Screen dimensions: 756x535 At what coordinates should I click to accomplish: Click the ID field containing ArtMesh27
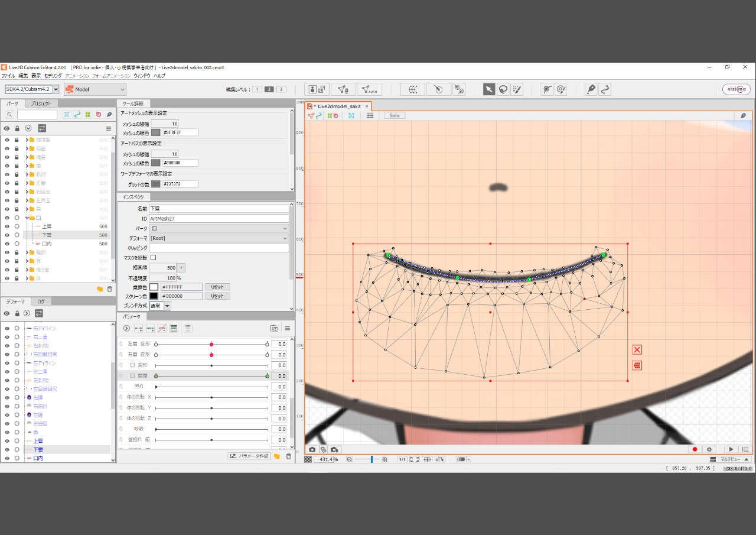click(219, 219)
